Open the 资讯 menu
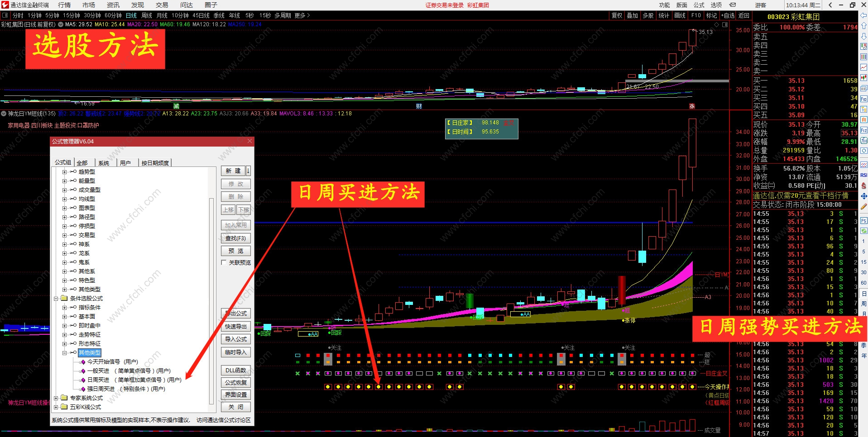The image size is (868, 437). [113, 5]
